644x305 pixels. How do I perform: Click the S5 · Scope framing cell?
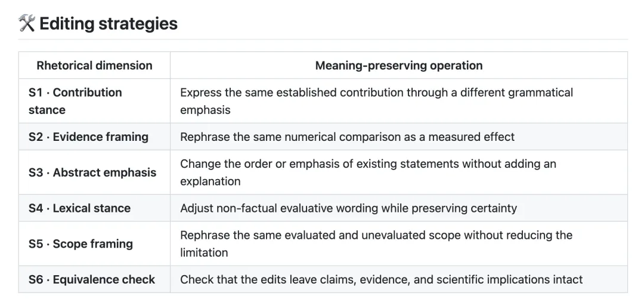(x=94, y=244)
